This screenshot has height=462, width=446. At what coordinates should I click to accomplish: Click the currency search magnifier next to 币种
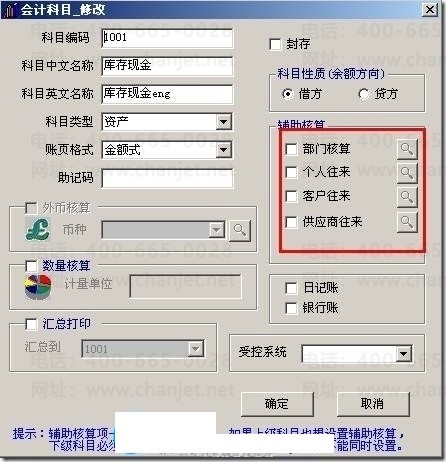coord(240,230)
